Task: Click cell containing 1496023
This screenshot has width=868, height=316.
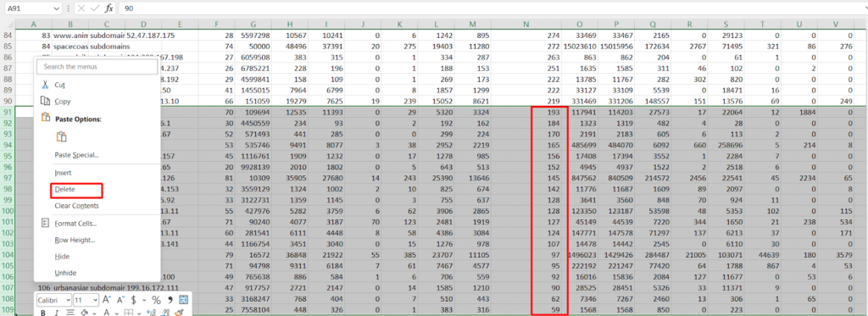Action: [x=580, y=254]
